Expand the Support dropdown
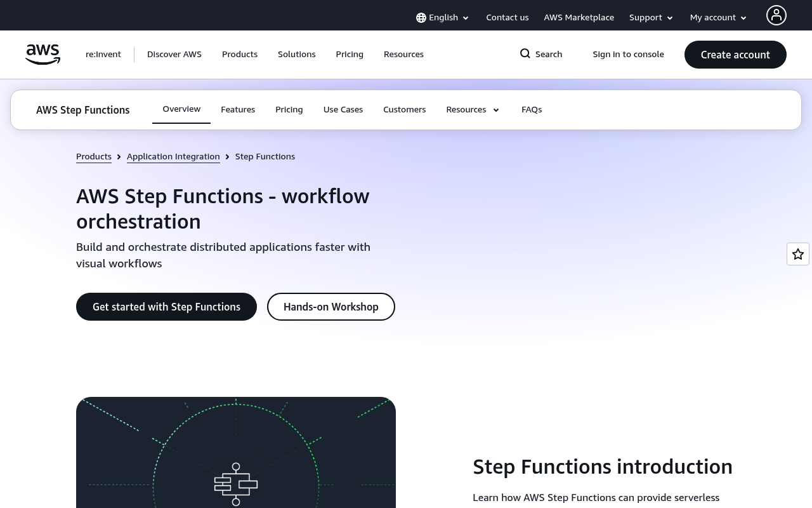Viewport: 812px width, 508px height. (652, 18)
